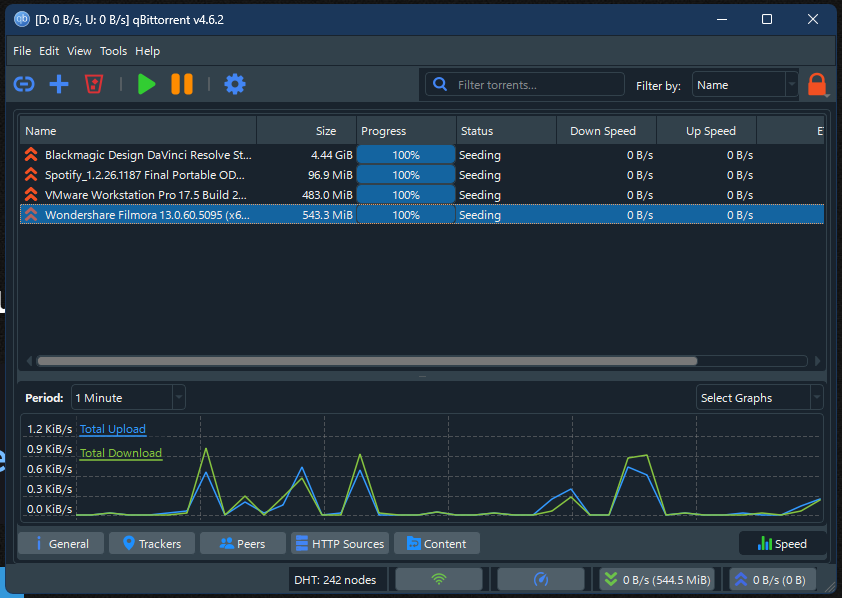Click the connection status wifi icon
The height and width of the screenshot is (598, 842).
pos(439,579)
